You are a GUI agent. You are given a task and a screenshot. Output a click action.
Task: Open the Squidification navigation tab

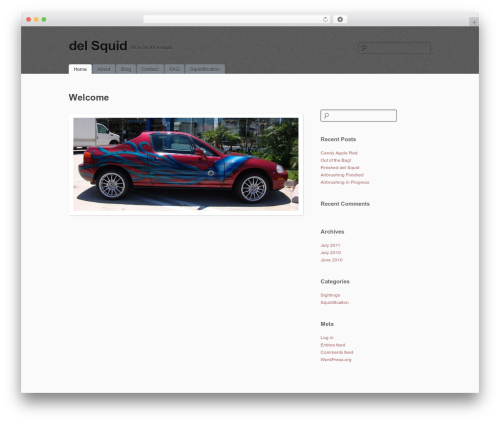coord(205,69)
